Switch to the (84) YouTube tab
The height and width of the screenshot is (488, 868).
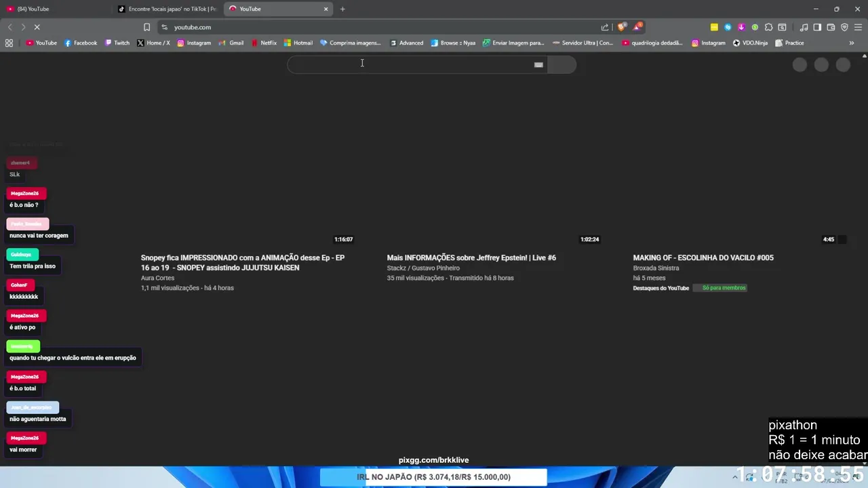56,9
